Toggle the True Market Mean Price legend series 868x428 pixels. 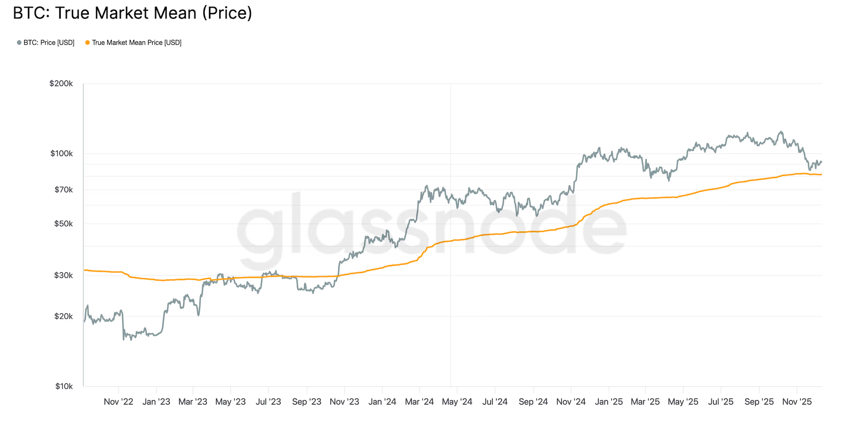coord(136,43)
